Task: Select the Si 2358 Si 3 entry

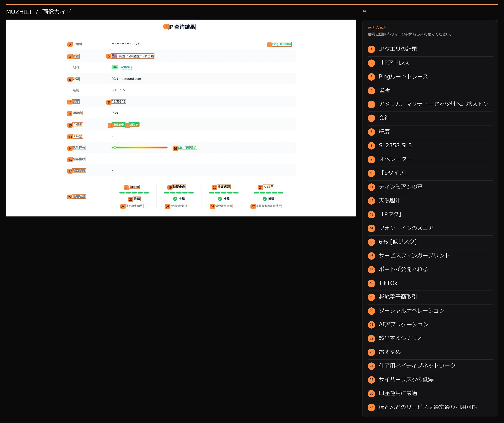Action: click(430, 146)
